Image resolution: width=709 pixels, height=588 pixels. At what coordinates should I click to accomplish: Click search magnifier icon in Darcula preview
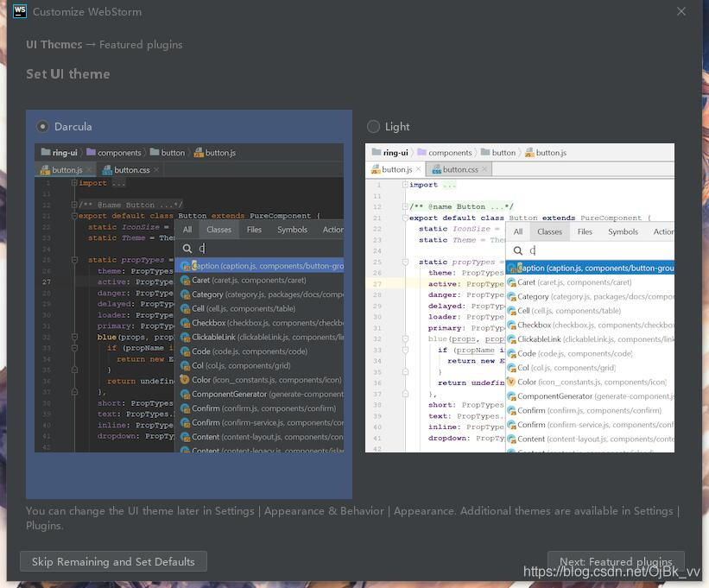pyautogui.click(x=187, y=249)
